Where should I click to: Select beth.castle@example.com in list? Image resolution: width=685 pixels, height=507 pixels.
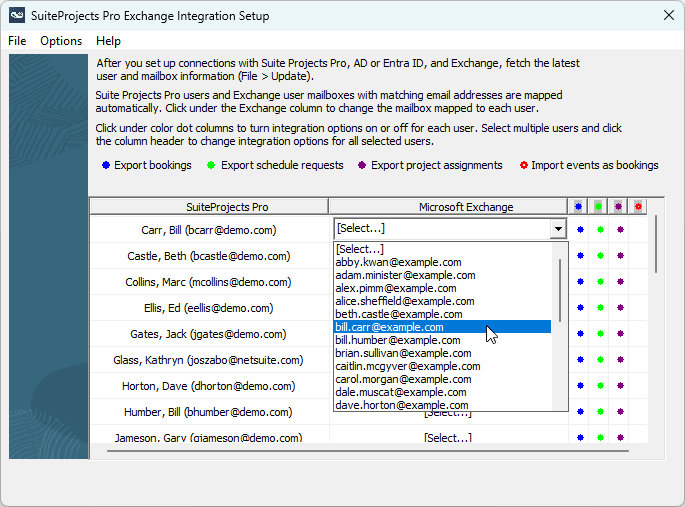point(443,314)
